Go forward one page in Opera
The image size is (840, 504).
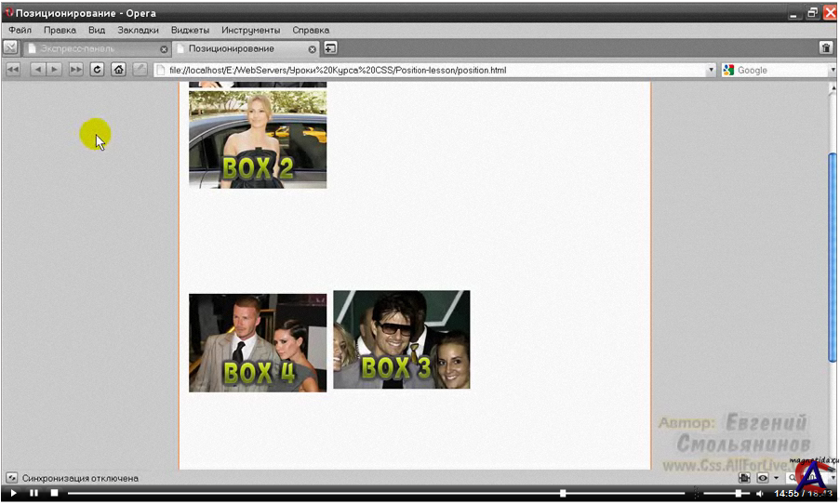tap(54, 70)
